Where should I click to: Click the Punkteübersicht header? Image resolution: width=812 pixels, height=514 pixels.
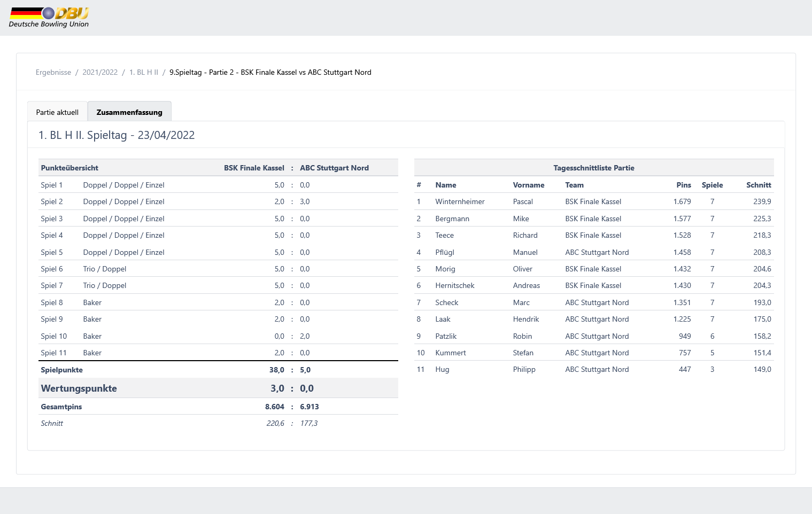69,168
